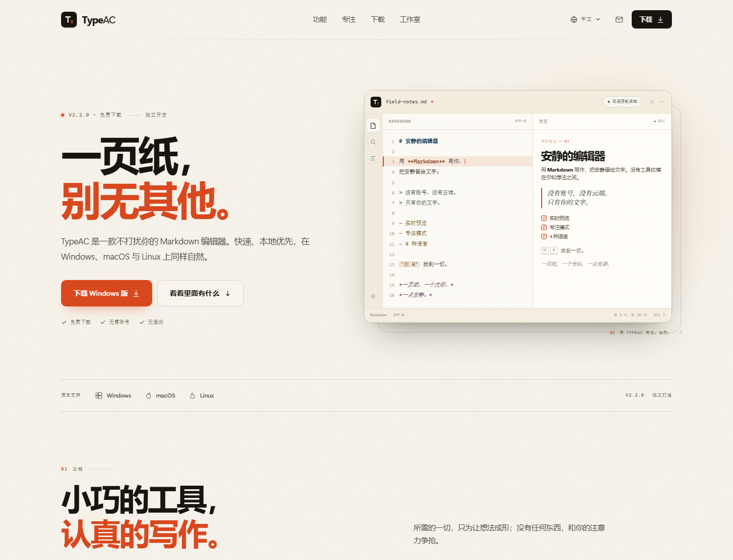Open the 专注 nav menu item
The height and width of the screenshot is (560, 733).
coord(349,19)
